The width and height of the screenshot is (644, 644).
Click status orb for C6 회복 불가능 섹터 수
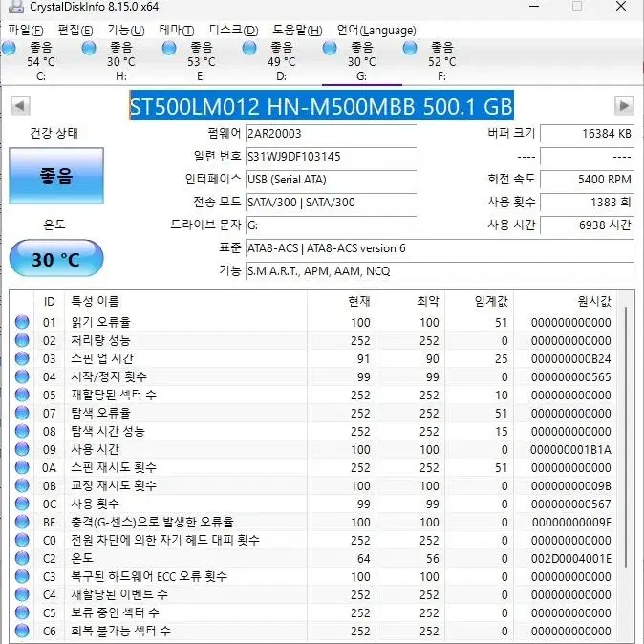22,631
